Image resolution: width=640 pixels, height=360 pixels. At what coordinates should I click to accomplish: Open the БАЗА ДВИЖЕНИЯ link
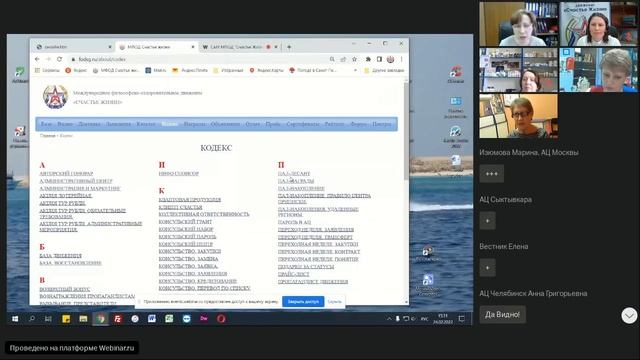60,256
